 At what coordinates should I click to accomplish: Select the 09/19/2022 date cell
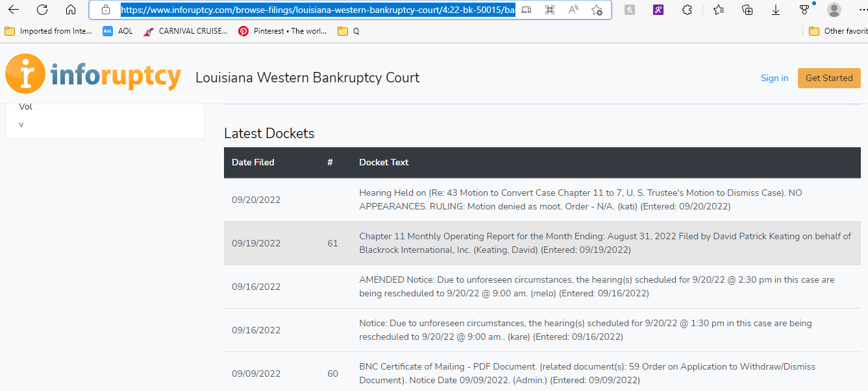[256, 243]
